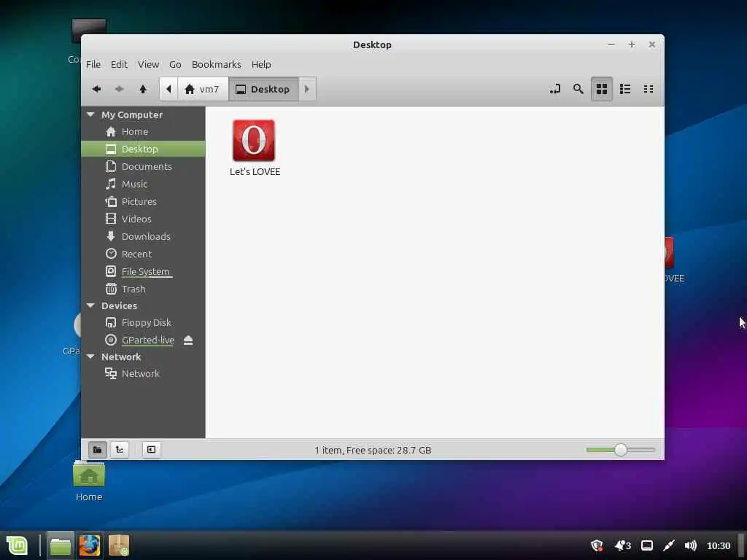747x560 pixels.
Task: Open Music in the sidebar
Action: click(143, 184)
